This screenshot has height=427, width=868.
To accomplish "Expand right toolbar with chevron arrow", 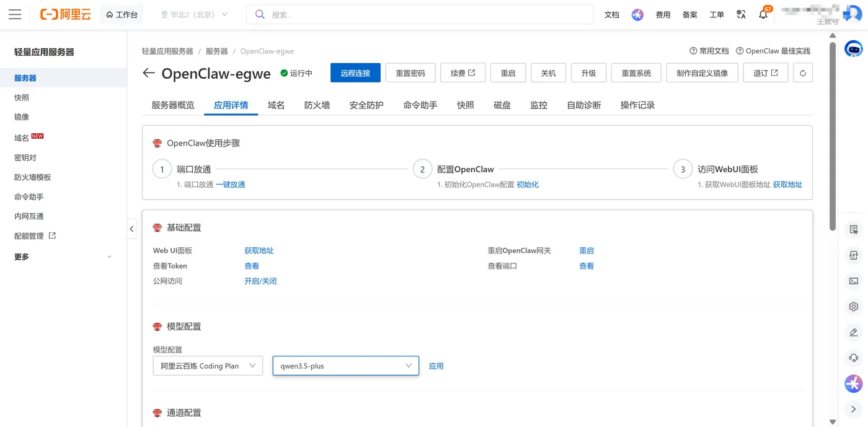I will 854,409.
